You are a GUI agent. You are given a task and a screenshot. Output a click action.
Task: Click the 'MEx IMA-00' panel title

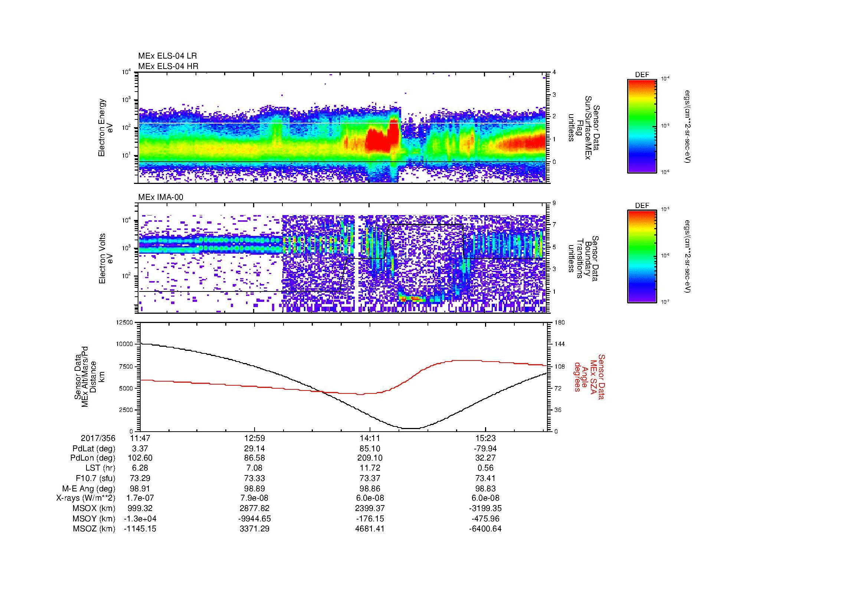161,197
